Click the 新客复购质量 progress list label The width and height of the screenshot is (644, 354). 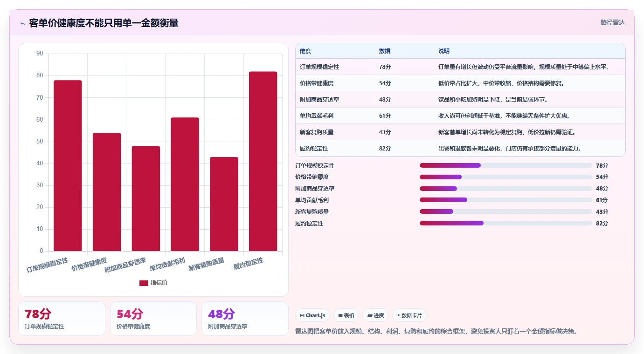point(312,212)
